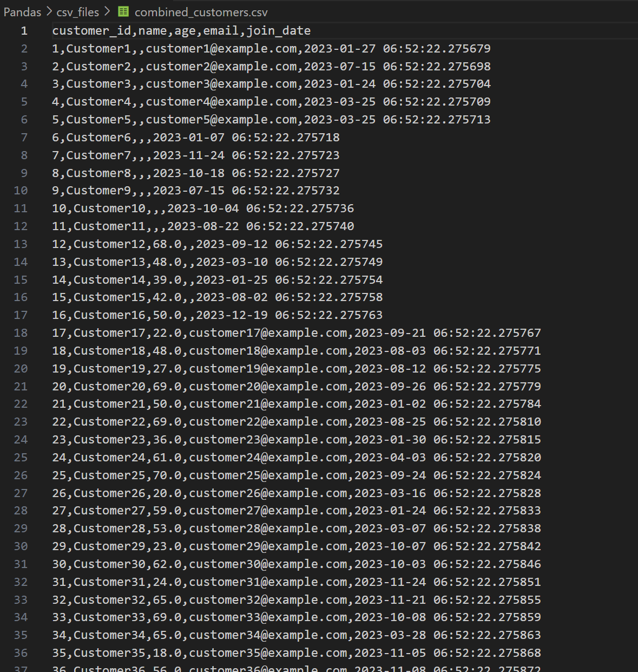This screenshot has height=672, width=638.
Task: Click date 2023-11-05 on line 36
Action: point(390,653)
